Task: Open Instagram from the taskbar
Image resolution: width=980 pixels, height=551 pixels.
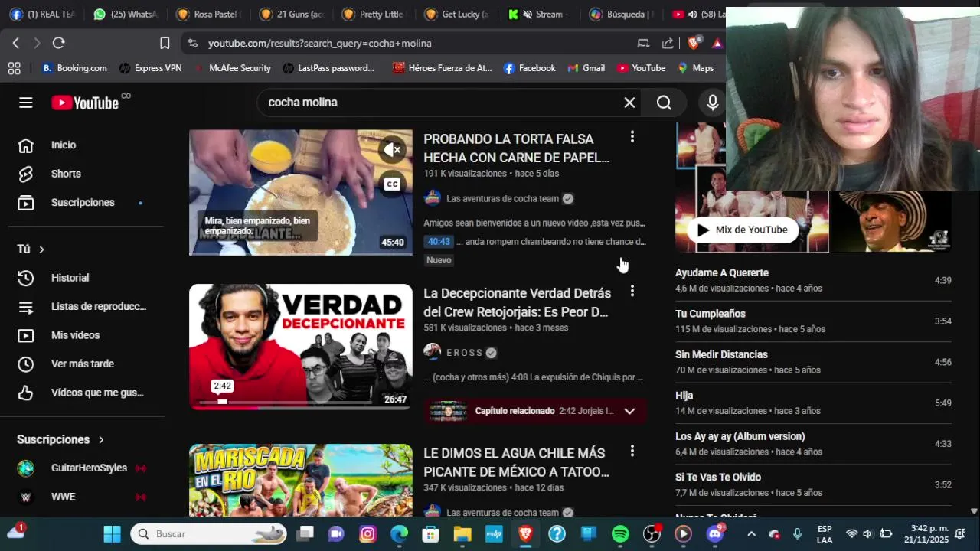Action: (367, 533)
